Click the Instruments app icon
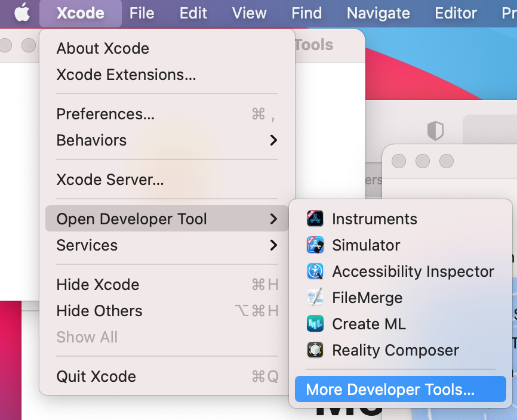Viewport: 517px width, 420px height. click(x=315, y=219)
